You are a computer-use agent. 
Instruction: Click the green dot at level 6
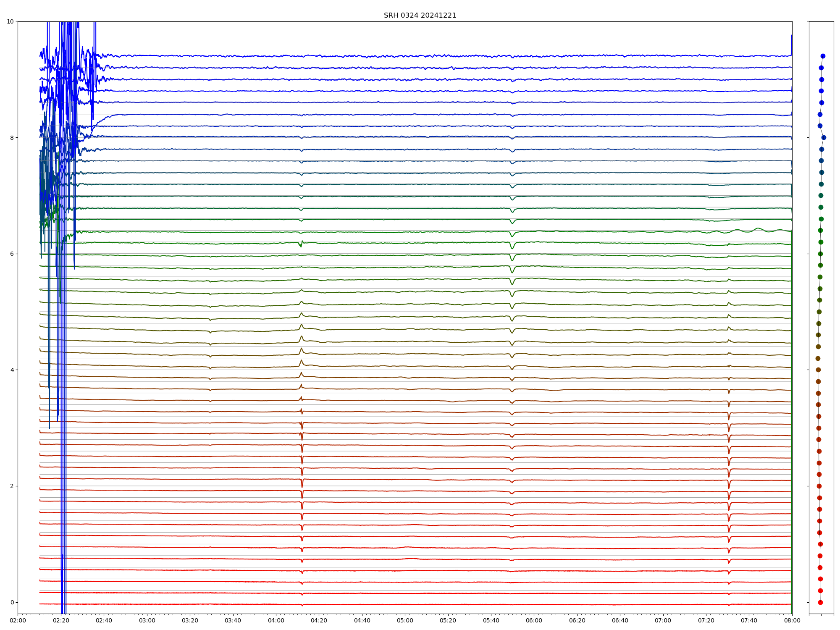coord(820,254)
